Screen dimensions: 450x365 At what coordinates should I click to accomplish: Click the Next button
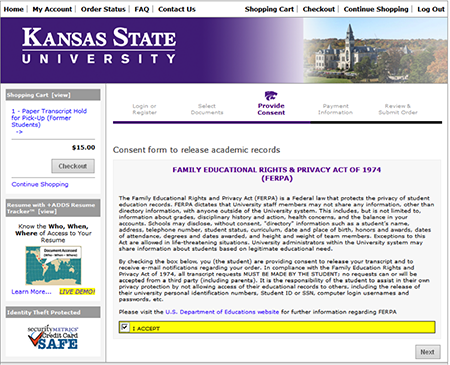pyautogui.click(x=428, y=352)
